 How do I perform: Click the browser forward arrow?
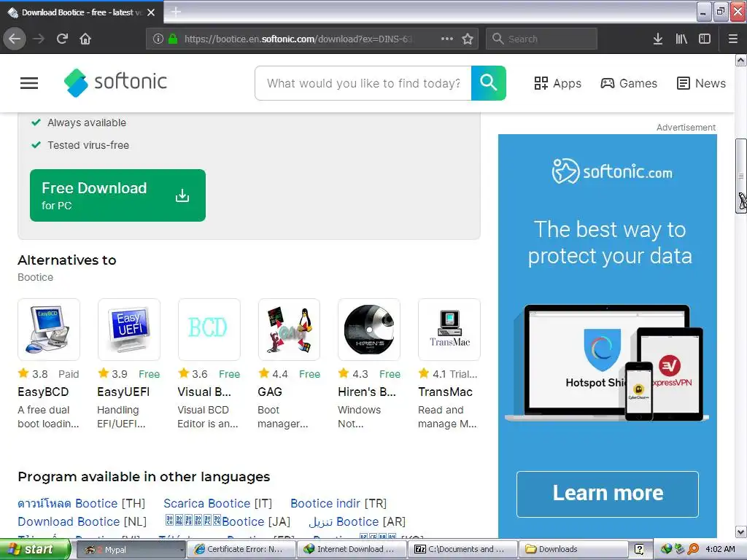(39, 39)
